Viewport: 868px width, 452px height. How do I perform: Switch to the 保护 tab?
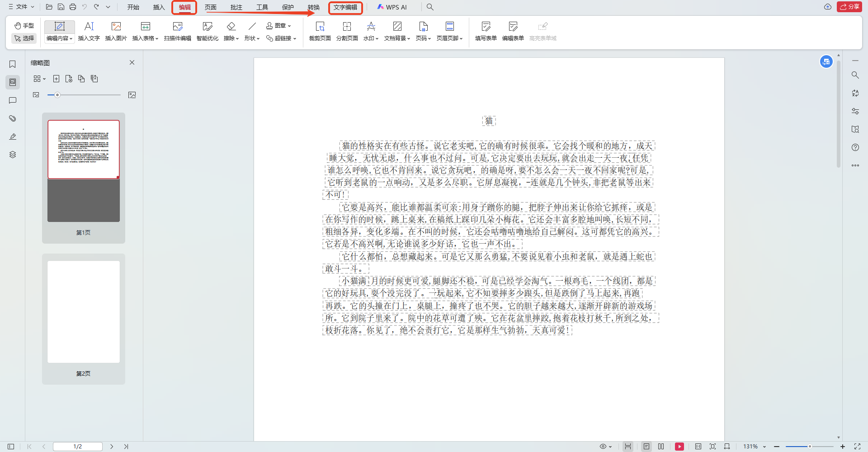(x=288, y=7)
